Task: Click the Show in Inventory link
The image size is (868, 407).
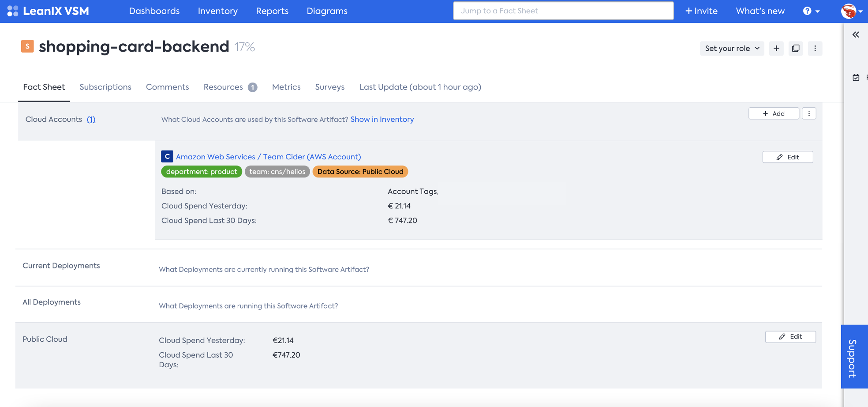Action: click(382, 119)
